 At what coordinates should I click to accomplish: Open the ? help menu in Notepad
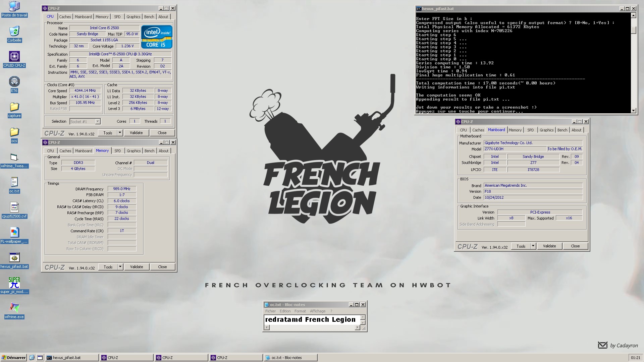(x=331, y=311)
